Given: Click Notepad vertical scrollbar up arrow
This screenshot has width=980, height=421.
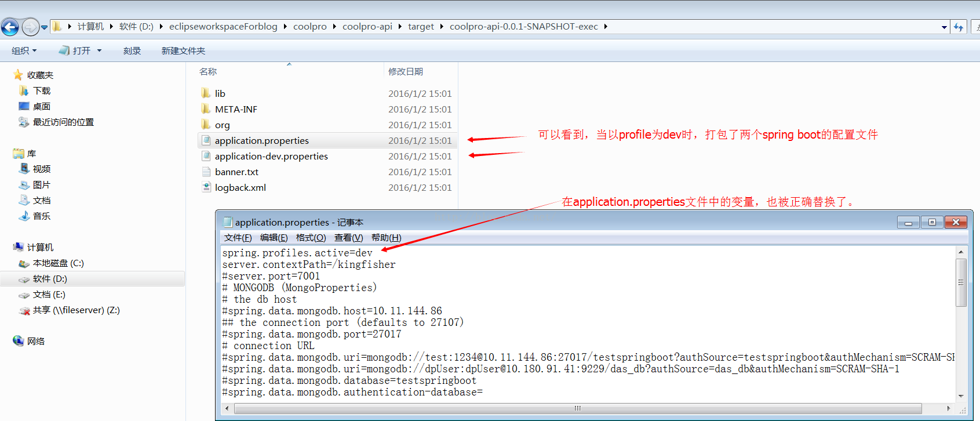Looking at the screenshot, I should pyautogui.click(x=961, y=252).
